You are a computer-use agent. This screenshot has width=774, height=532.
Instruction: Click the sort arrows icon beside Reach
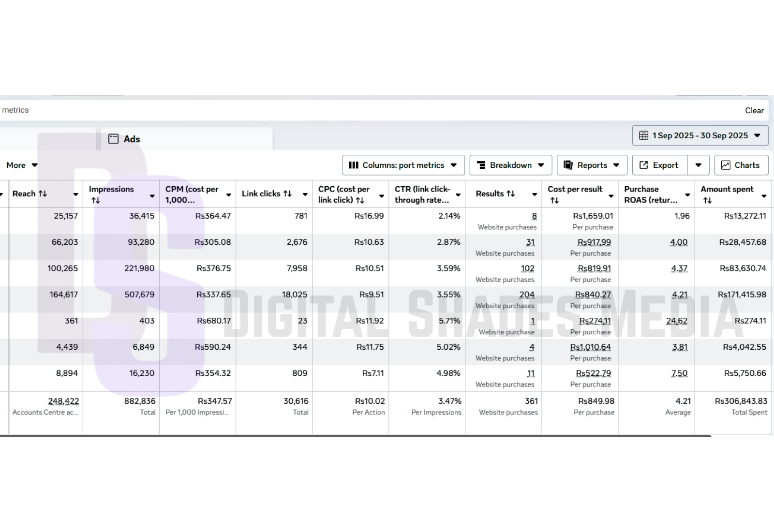click(43, 193)
